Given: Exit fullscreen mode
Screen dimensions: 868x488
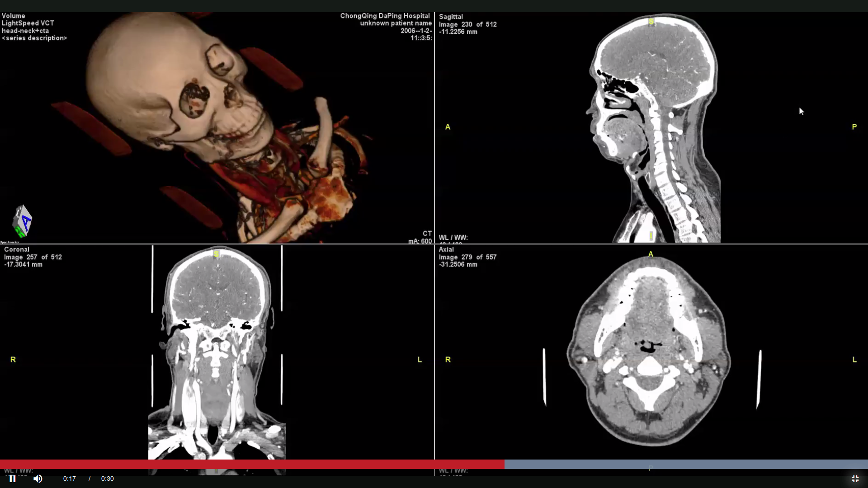Looking at the screenshot, I should point(855,479).
